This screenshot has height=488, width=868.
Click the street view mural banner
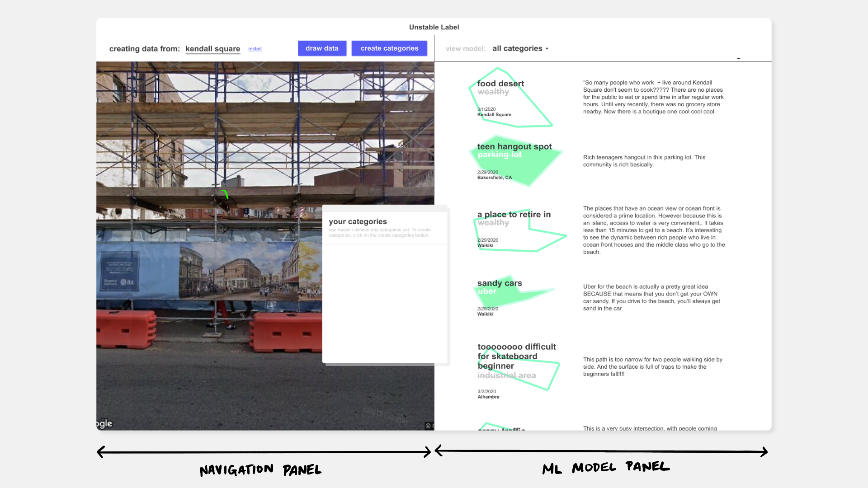(x=244, y=271)
